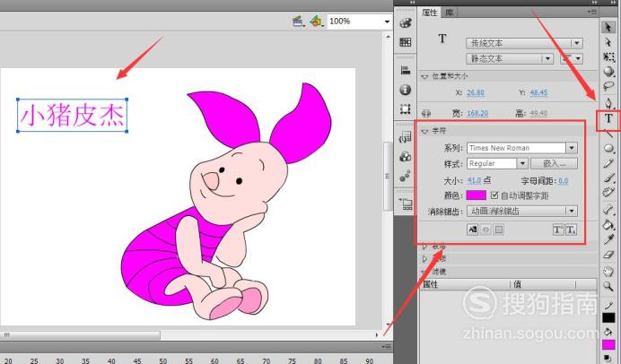Screen dimensions: 621x364
Task: Click the X value 26.80
Action: pyautogui.click(x=476, y=93)
